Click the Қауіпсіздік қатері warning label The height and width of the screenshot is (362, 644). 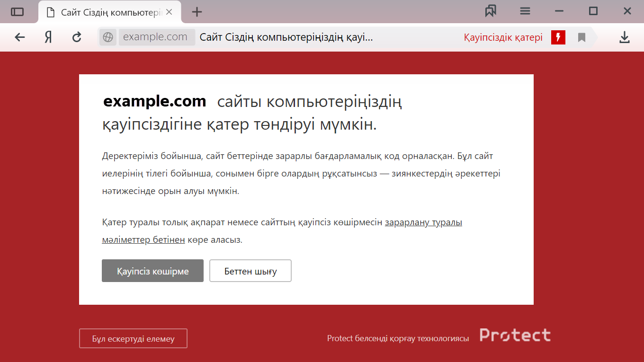[503, 37]
